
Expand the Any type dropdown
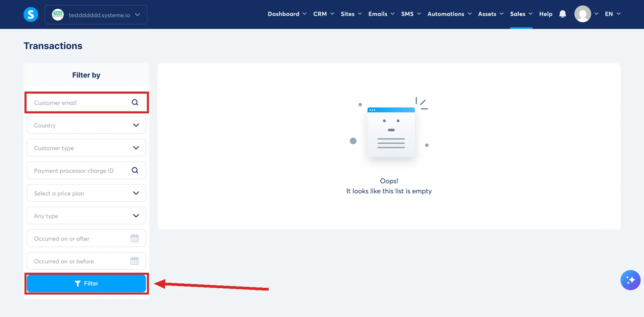tap(86, 216)
